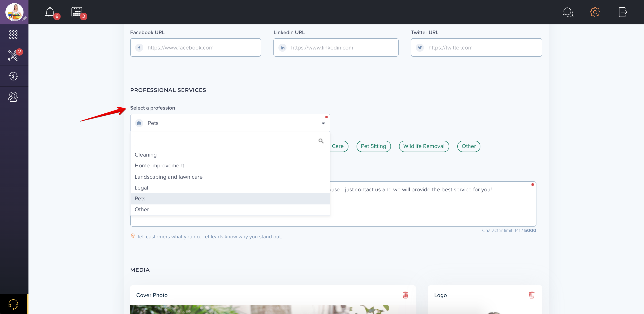The image size is (644, 314).
Task: Open the apps grid in sidebar
Action: [x=13, y=35]
